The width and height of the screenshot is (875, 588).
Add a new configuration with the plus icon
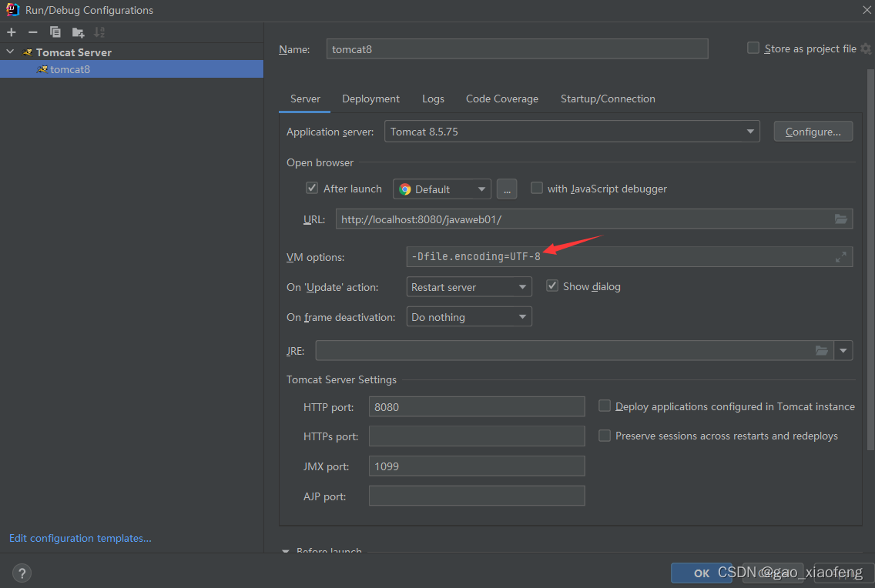pyautogui.click(x=11, y=32)
